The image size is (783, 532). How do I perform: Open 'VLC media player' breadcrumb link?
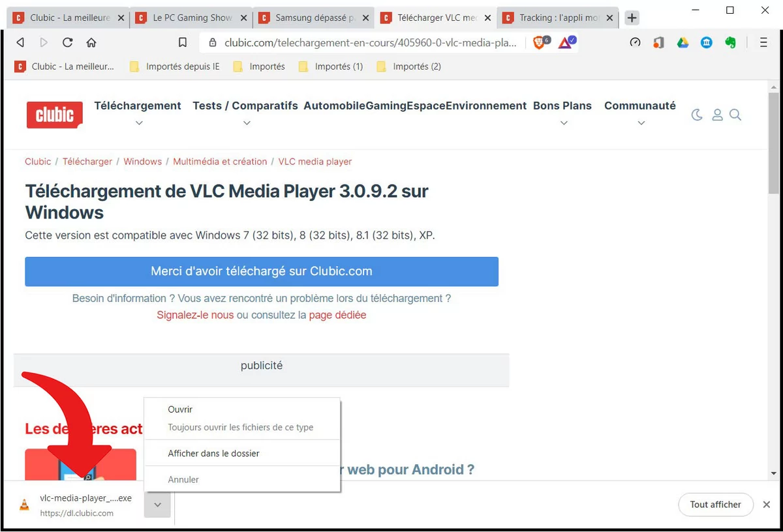315,162
